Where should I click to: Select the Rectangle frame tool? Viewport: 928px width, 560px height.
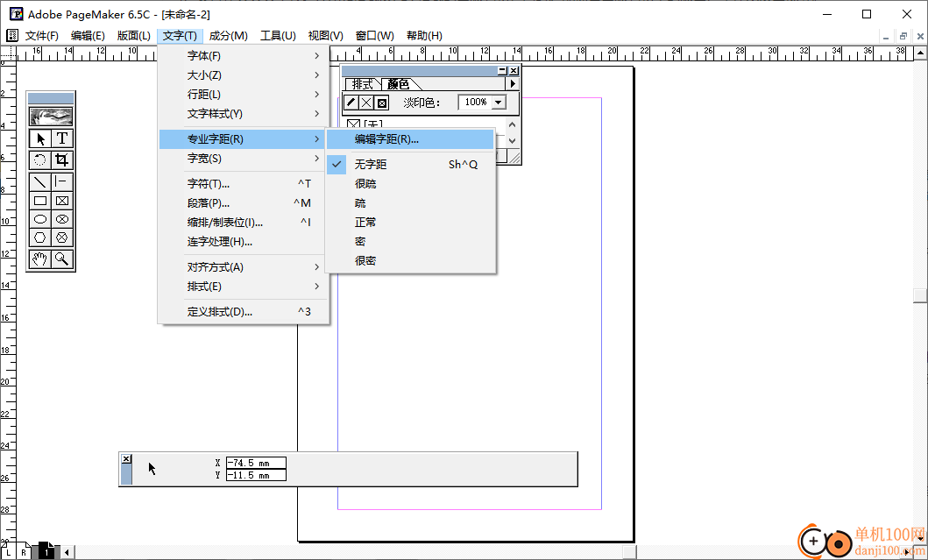[x=62, y=201]
